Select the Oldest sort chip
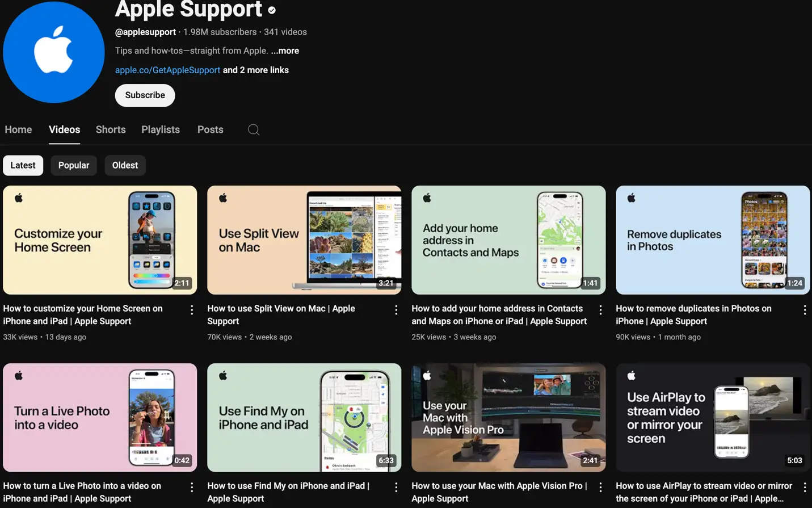812x508 pixels. pyautogui.click(x=125, y=165)
